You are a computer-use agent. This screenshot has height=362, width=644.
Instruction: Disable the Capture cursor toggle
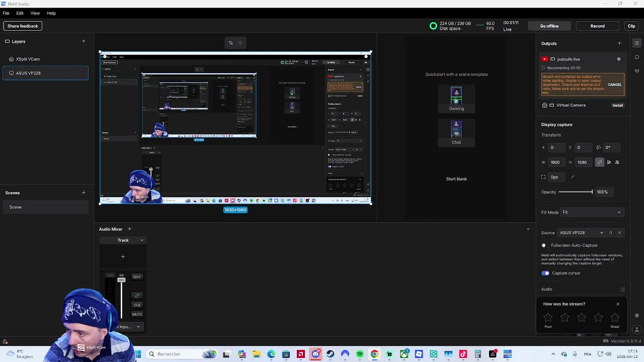(x=545, y=273)
